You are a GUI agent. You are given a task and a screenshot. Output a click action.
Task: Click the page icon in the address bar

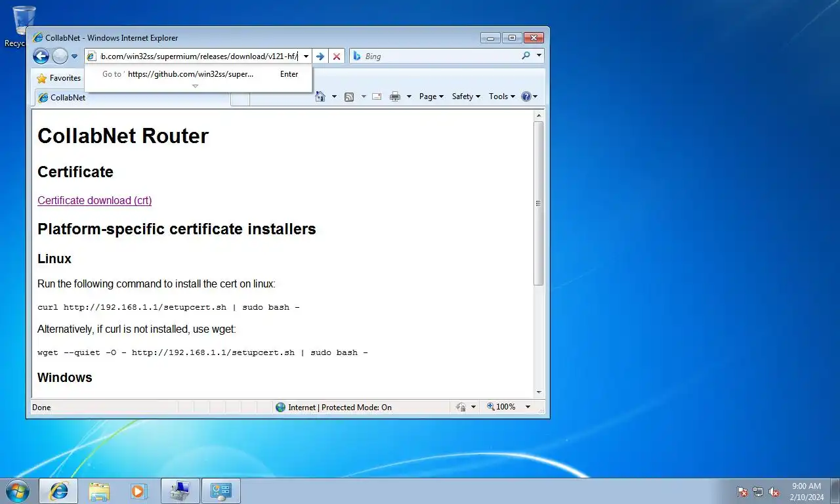pos(92,56)
